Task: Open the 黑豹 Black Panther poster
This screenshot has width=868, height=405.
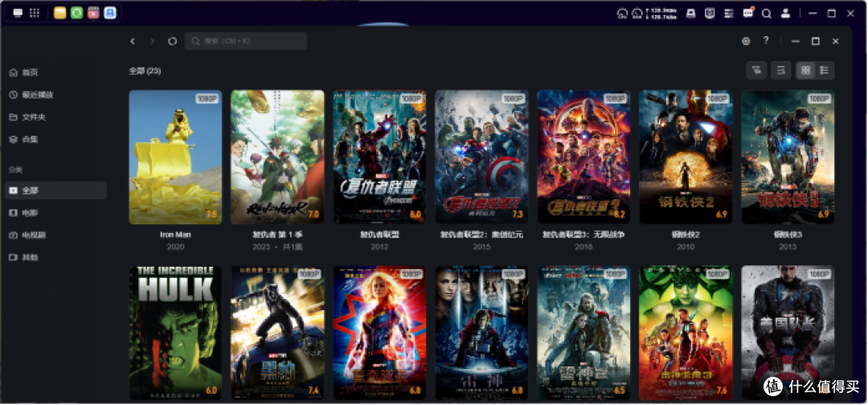Action: click(x=277, y=333)
